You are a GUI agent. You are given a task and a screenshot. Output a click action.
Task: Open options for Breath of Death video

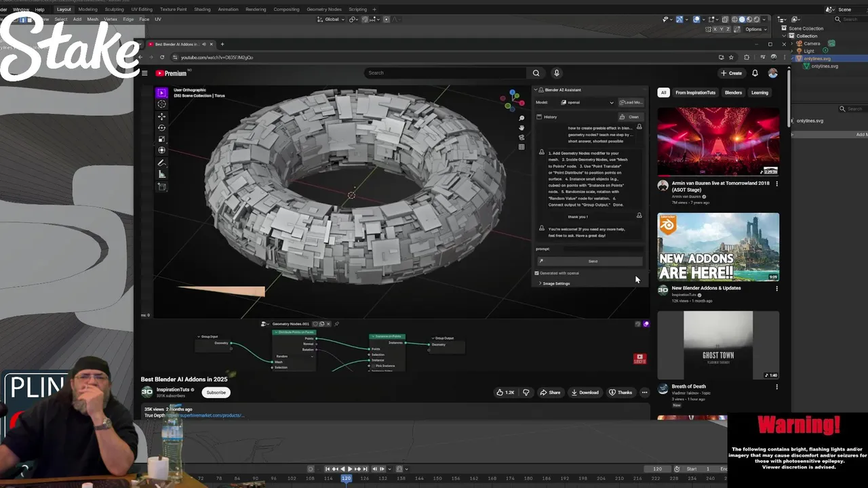[776, 387]
